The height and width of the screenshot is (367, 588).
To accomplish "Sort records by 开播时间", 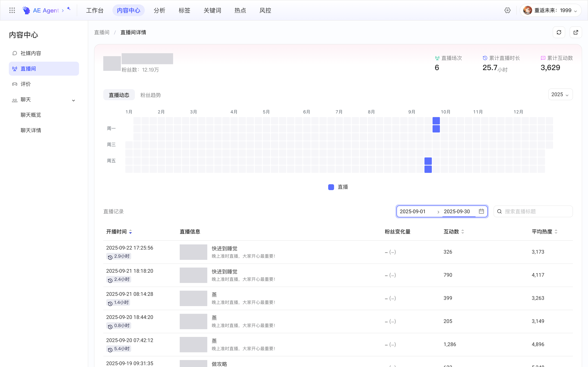I will [x=119, y=232].
